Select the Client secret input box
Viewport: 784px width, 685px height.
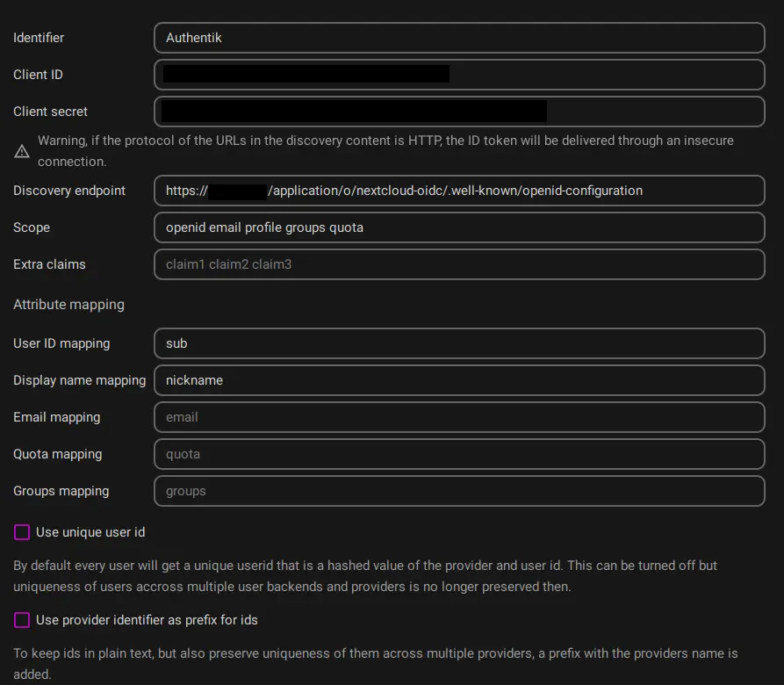tap(458, 112)
